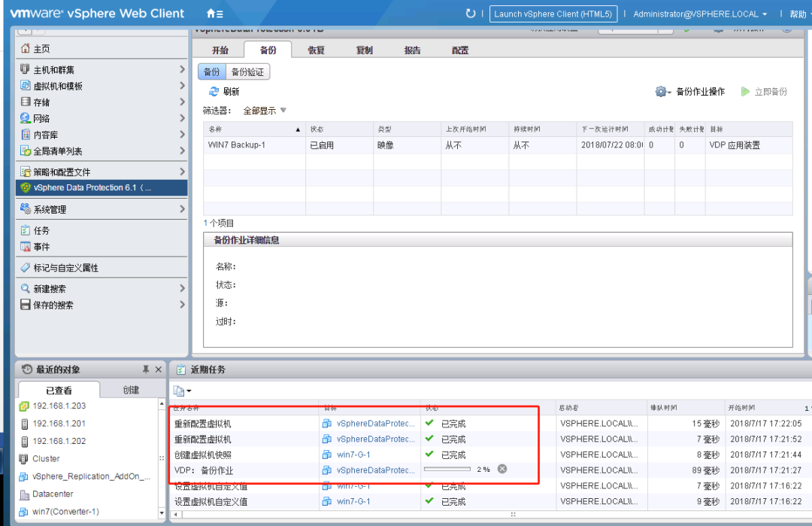Open the 网络 networking icon
This screenshot has width=812, height=526.
click(25, 118)
